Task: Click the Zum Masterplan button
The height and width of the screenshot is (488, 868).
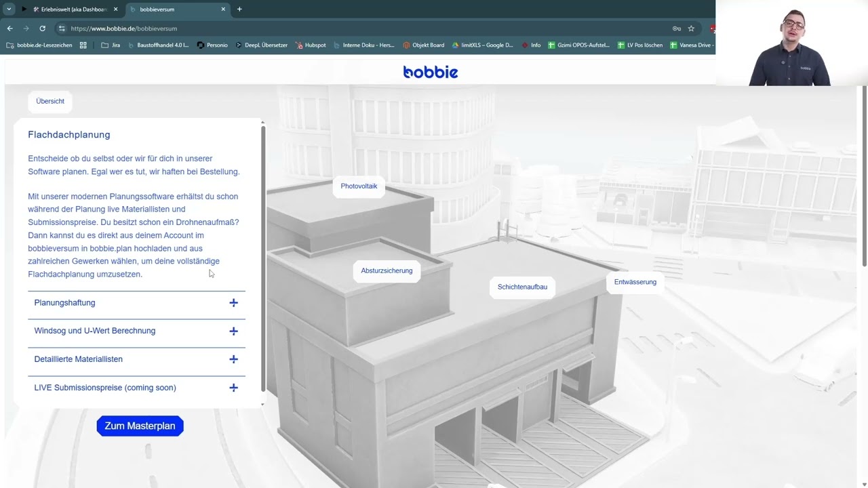Action: (x=140, y=426)
